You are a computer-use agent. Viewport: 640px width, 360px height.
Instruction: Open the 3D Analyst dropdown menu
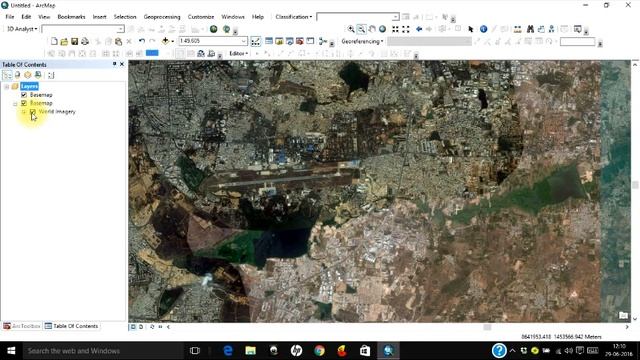point(22,29)
